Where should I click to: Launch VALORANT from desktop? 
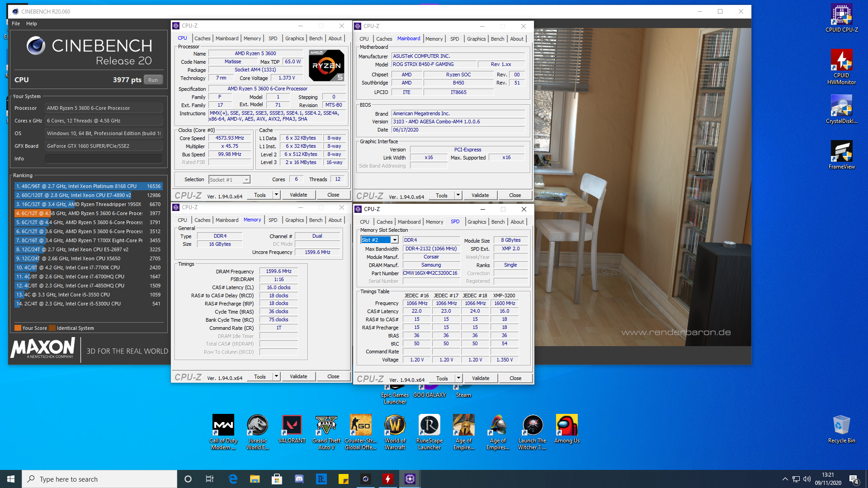click(292, 429)
